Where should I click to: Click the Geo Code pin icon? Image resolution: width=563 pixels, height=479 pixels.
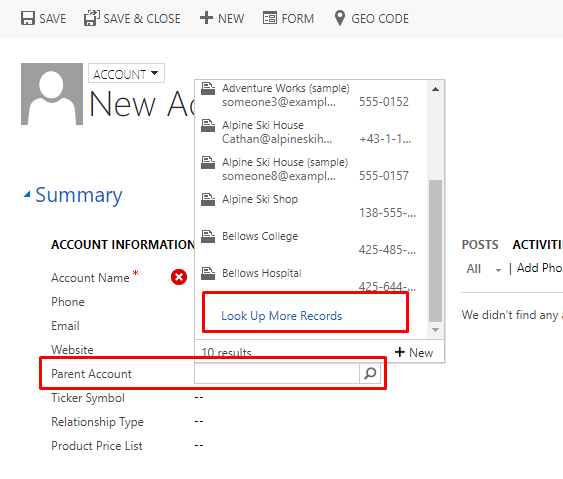(x=340, y=18)
